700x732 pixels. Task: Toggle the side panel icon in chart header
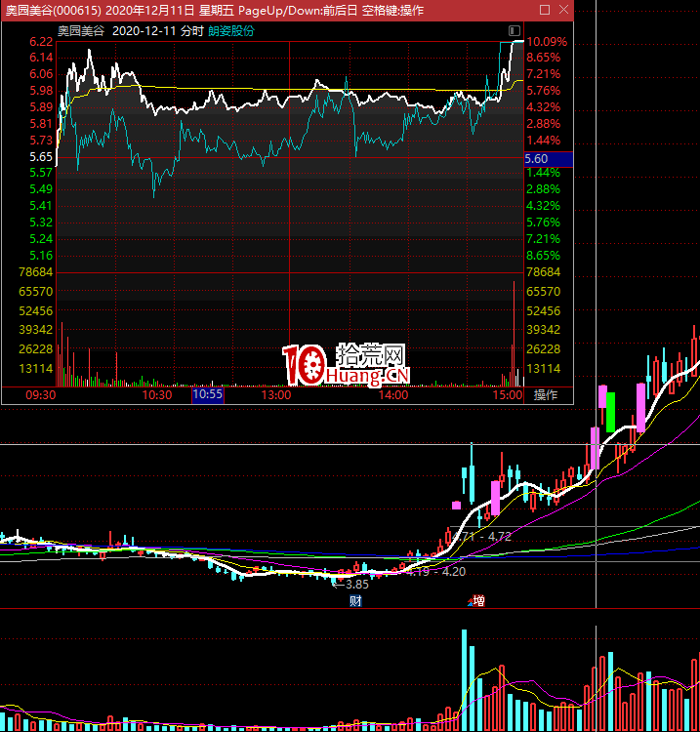515,31
